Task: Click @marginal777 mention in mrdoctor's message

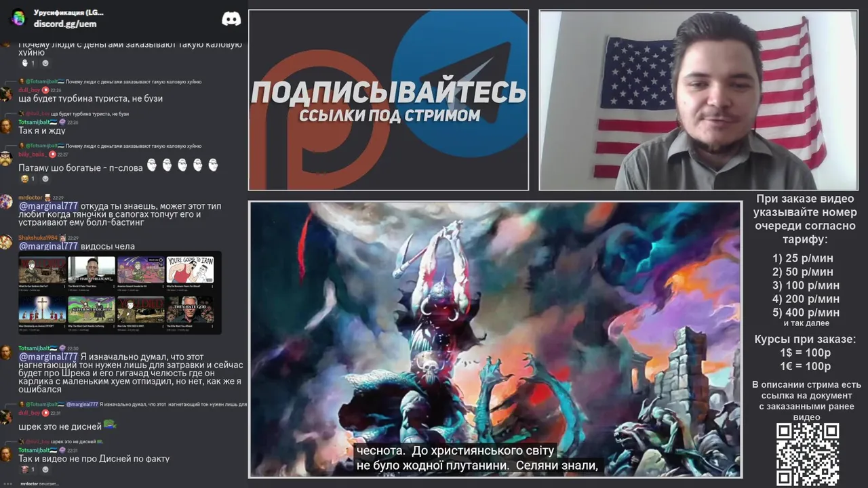Action: click(48, 206)
